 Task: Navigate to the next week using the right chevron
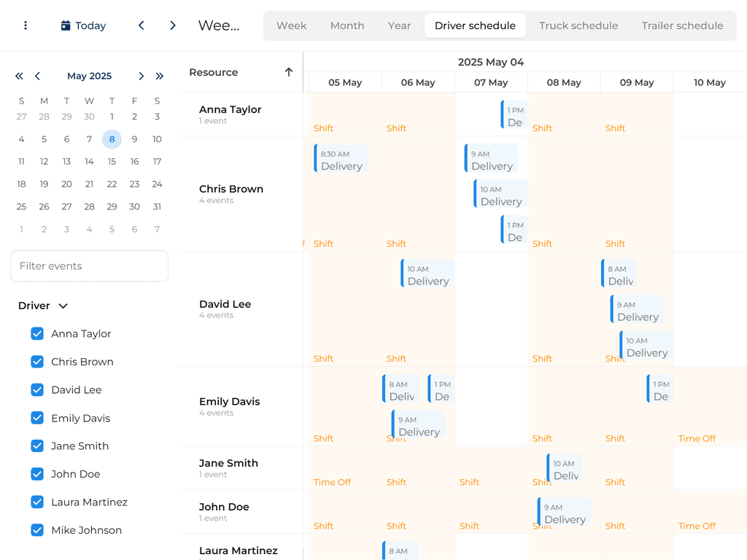tap(173, 25)
